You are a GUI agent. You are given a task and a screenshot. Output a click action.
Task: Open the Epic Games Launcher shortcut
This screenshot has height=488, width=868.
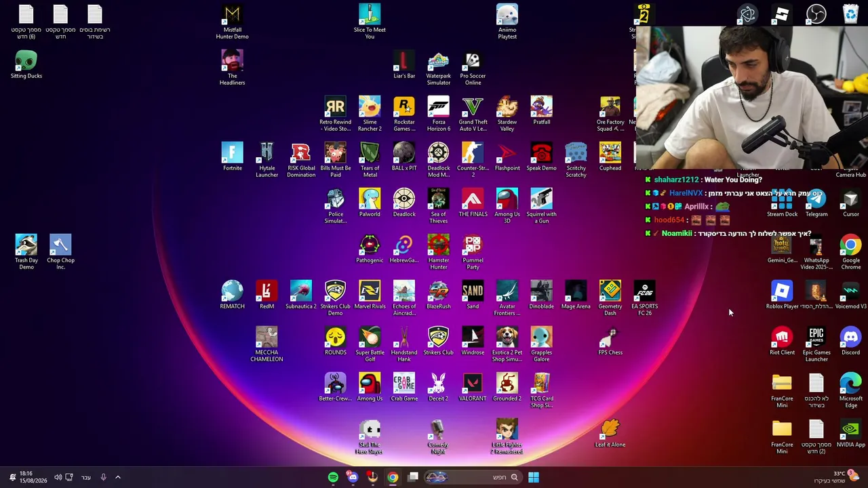tap(816, 345)
